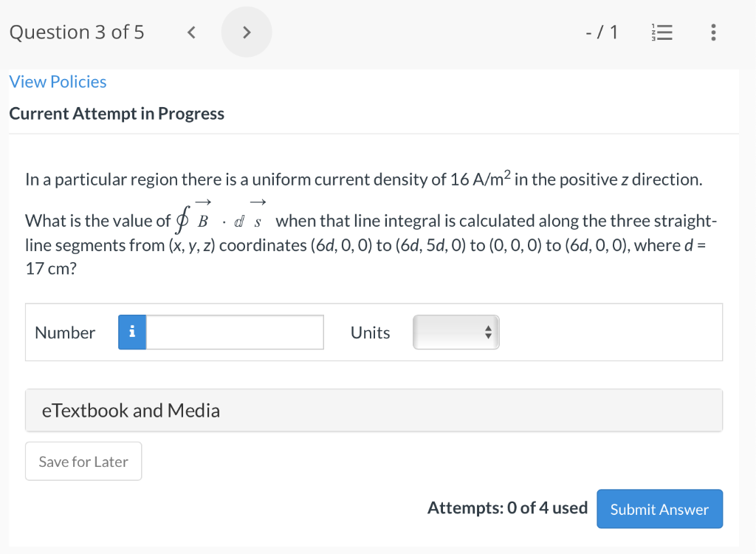Click the previous question chevron
Screen dimensions: 756x554
pos(190,32)
